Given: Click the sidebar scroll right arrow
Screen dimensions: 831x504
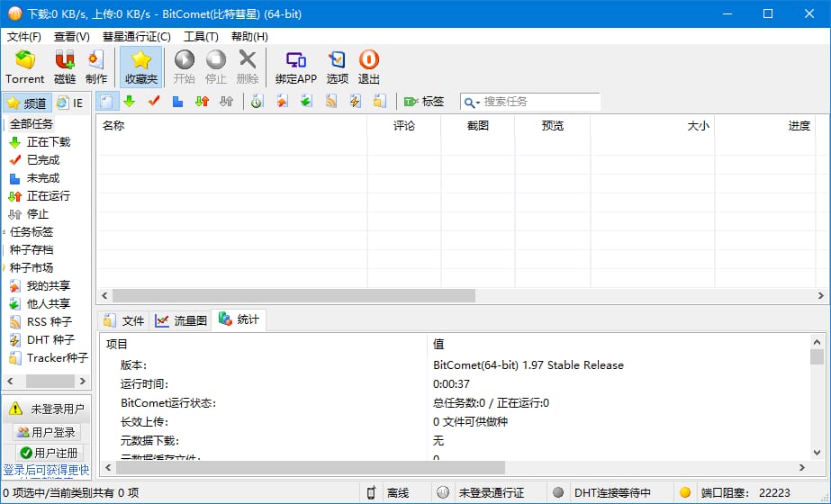Looking at the screenshot, I should 82,381.
